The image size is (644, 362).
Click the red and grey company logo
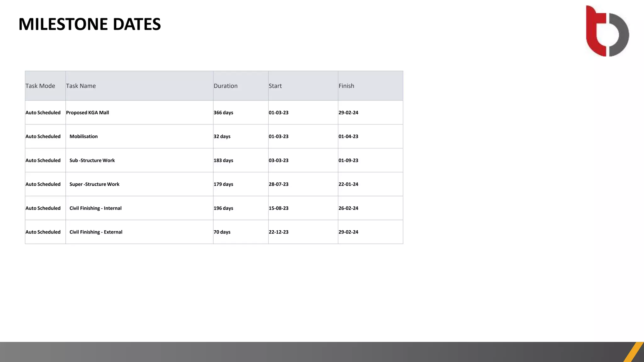(607, 31)
